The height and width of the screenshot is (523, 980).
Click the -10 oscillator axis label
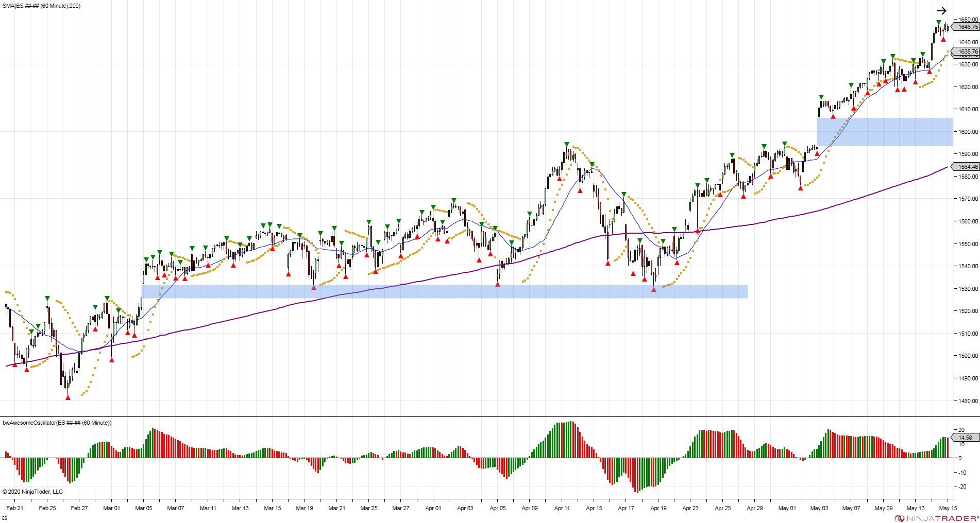(962, 473)
